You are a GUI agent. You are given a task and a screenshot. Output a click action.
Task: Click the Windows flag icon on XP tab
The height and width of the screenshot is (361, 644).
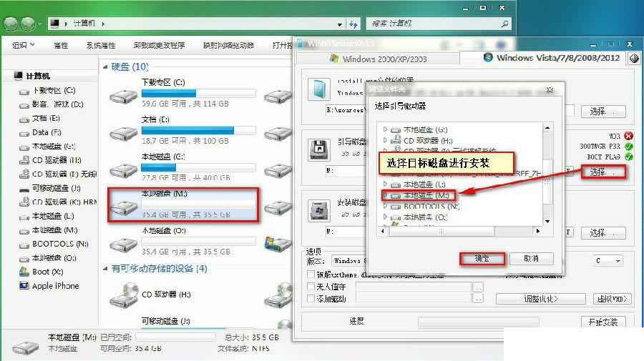coord(334,59)
